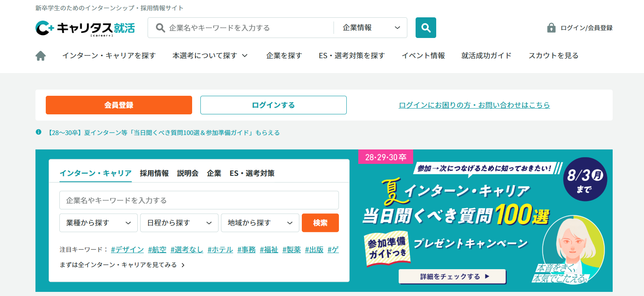Focus the keyword field in search panel

pyautogui.click(x=199, y=200)
